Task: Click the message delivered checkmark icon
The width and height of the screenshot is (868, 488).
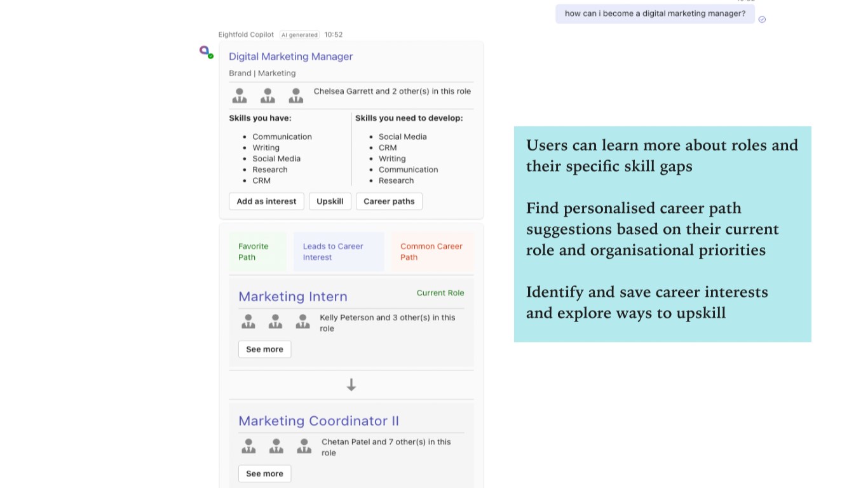Action: click(762, 19)
